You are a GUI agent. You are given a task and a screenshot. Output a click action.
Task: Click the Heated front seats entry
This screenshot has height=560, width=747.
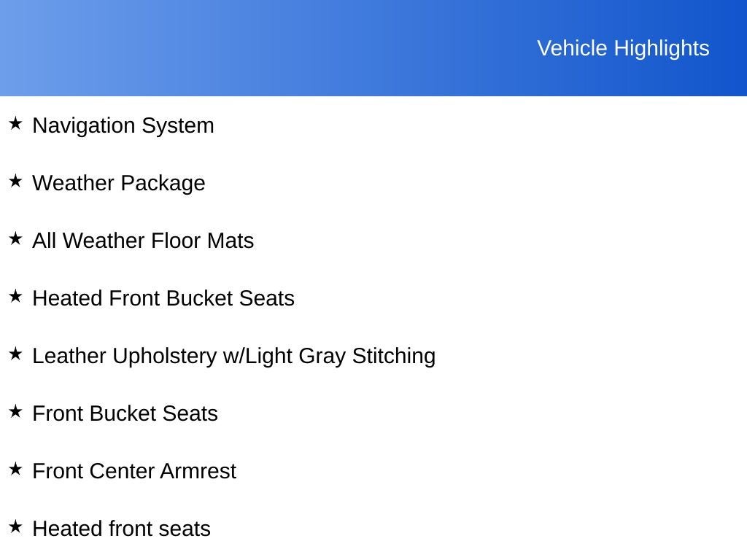pos(122,529)
